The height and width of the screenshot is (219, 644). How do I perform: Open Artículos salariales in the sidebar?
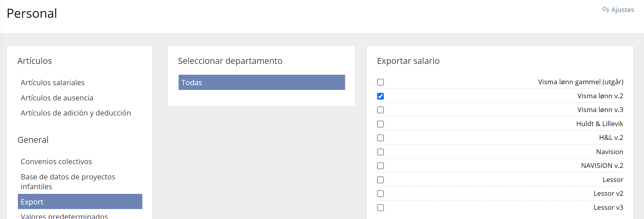tap(53, 83)
